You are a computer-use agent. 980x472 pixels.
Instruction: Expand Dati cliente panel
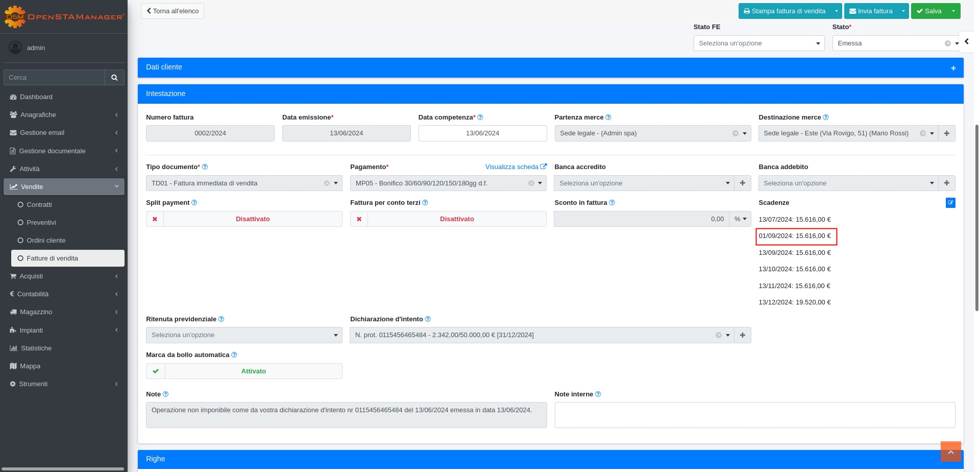[952, 68]
